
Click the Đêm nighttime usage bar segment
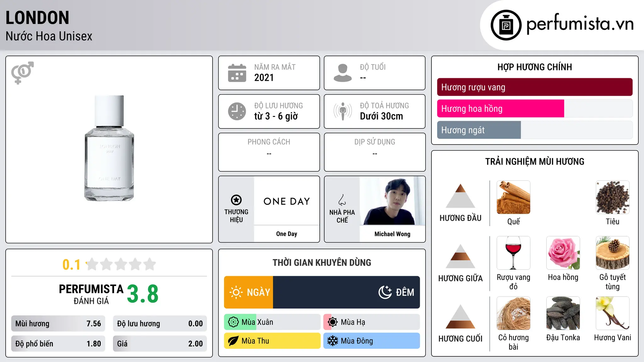click(x=347, y=292)
